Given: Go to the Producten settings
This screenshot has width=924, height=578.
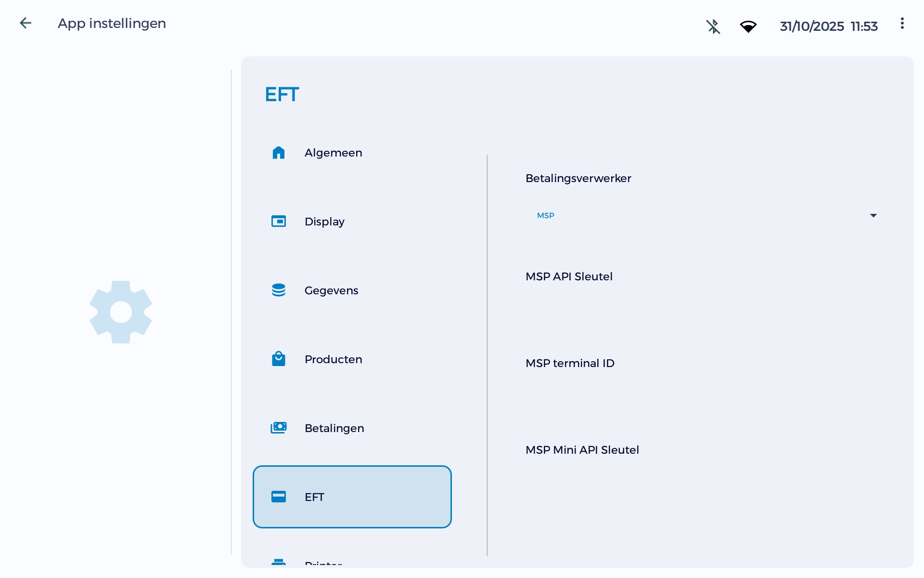Looking at the screenshot, I should point(333,359).
